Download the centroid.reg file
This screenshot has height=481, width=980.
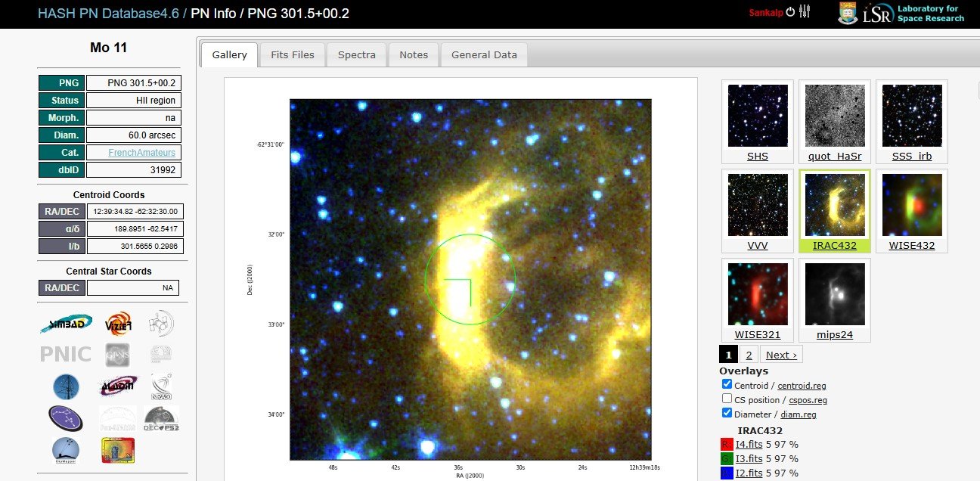click(802, 386)
